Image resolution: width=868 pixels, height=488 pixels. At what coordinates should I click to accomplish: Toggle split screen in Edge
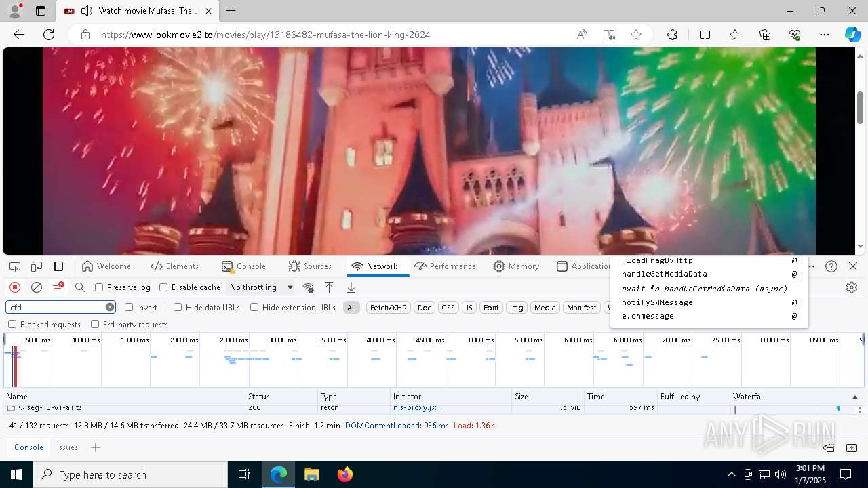[x=705, y=35]
